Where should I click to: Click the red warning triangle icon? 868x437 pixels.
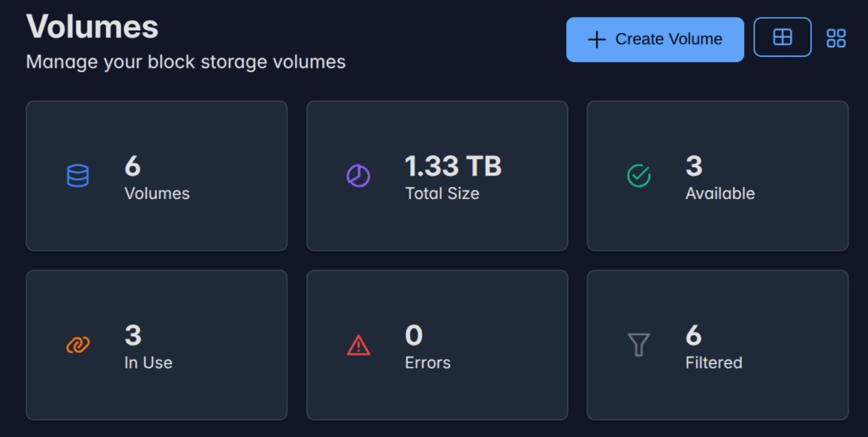pos(358,345)
